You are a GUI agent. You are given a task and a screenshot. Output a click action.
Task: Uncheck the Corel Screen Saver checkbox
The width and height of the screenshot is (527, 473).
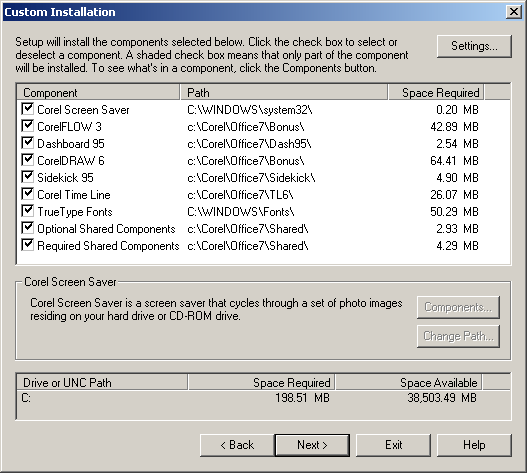click(x=27, y=109)
